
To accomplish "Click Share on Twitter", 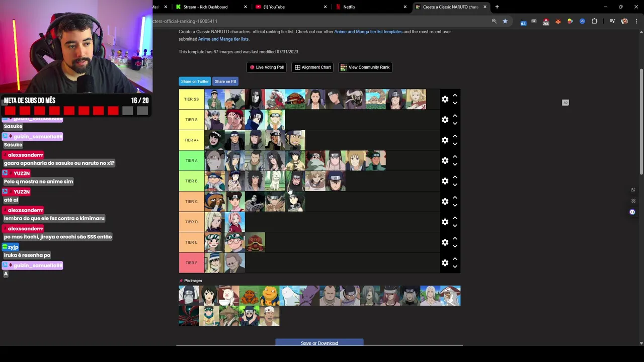I will 195,81.
